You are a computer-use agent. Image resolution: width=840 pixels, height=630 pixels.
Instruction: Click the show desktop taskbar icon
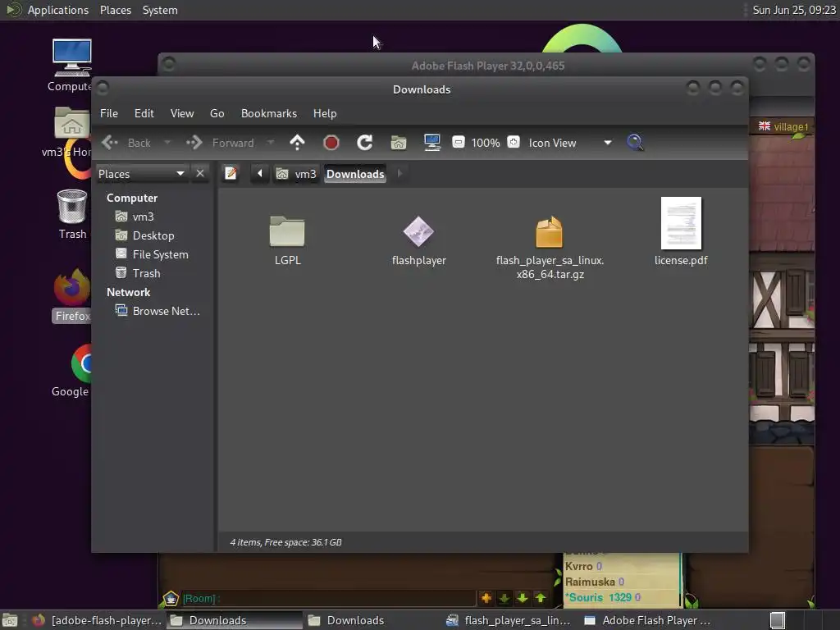coord(10,620)
